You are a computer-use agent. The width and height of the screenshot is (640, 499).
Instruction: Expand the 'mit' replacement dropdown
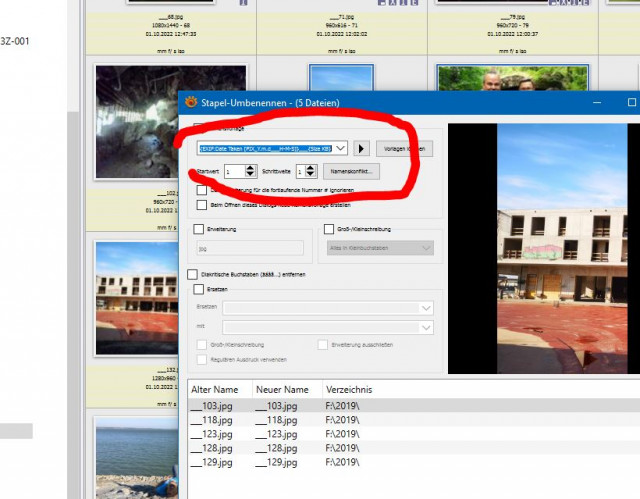(426, 327)
